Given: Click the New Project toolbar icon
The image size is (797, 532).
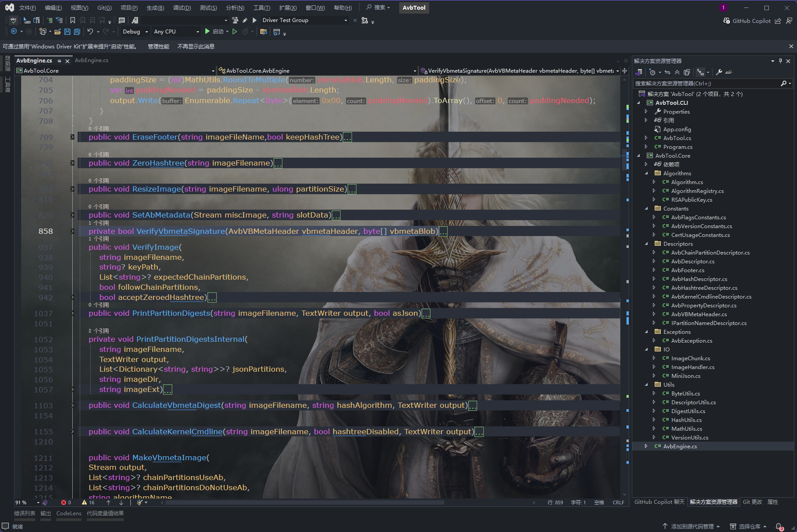Looking at the screenshot, I should (43, 32).
